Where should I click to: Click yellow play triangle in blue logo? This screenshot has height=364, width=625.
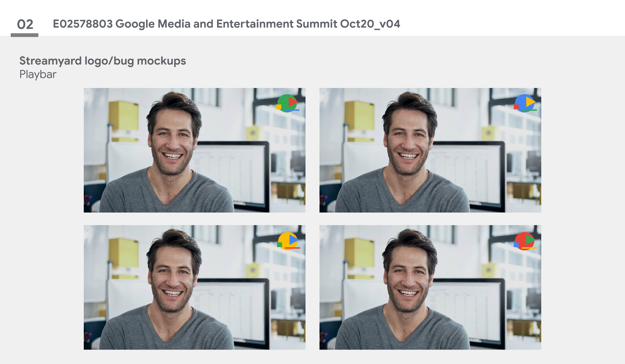pos(529,102)
